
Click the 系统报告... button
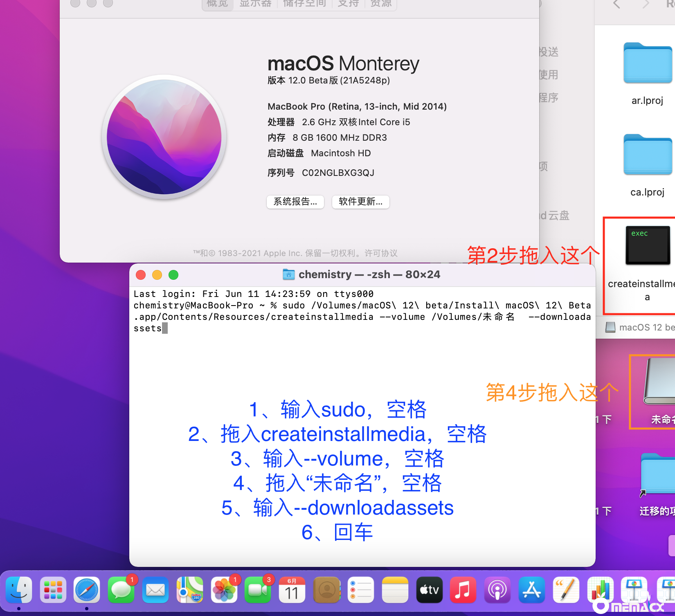[x=295, y=202]
